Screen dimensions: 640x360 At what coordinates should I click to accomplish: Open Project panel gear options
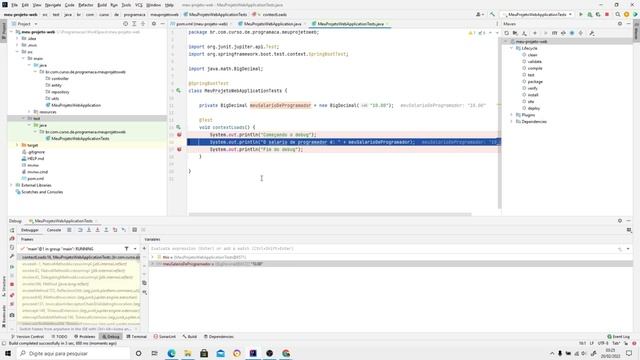(x=154, y=24)
